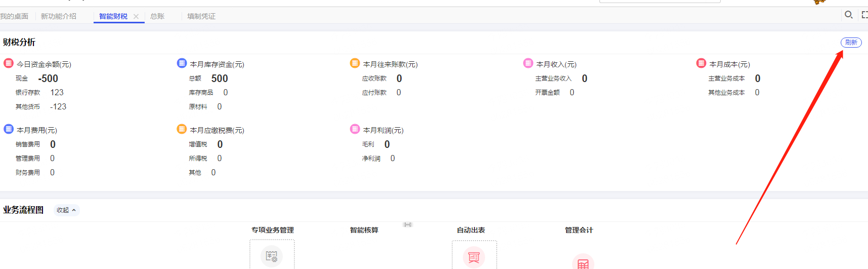Collapse the 业务流程图 section with 收起

point(66,210)
